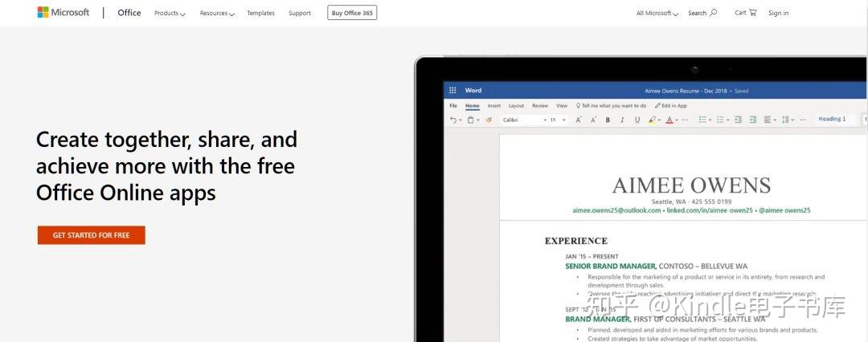Open the File tab in Word
868x342 pixels.
tap(452, 106)
